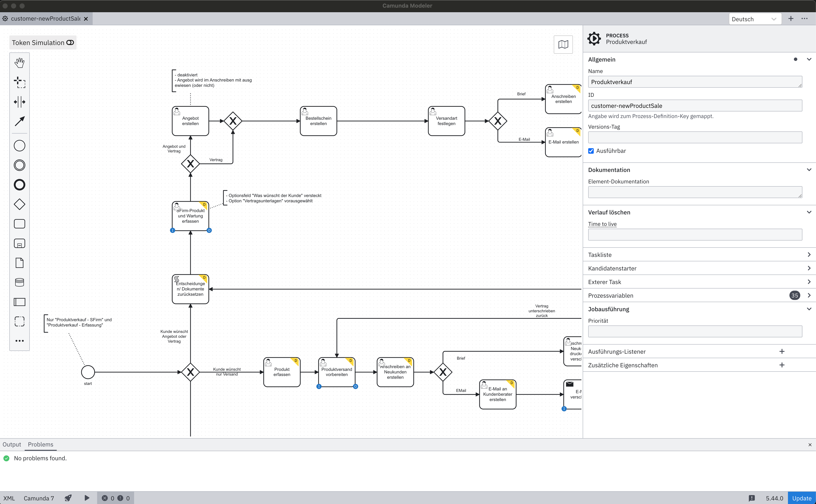Click the start instance play icon
Image resolution: width=816 pixels, height=504 pixels.
(87, 498)
